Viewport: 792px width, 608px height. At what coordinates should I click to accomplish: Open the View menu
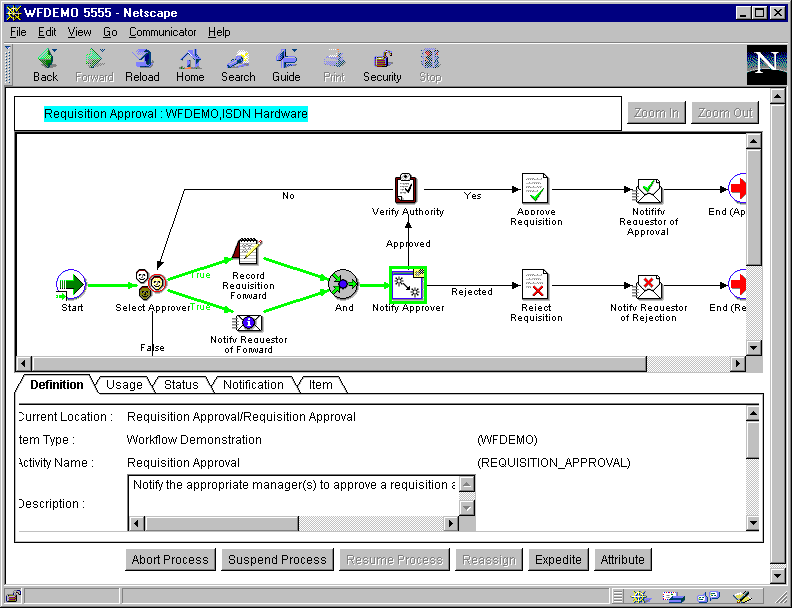tap(79, 32)
